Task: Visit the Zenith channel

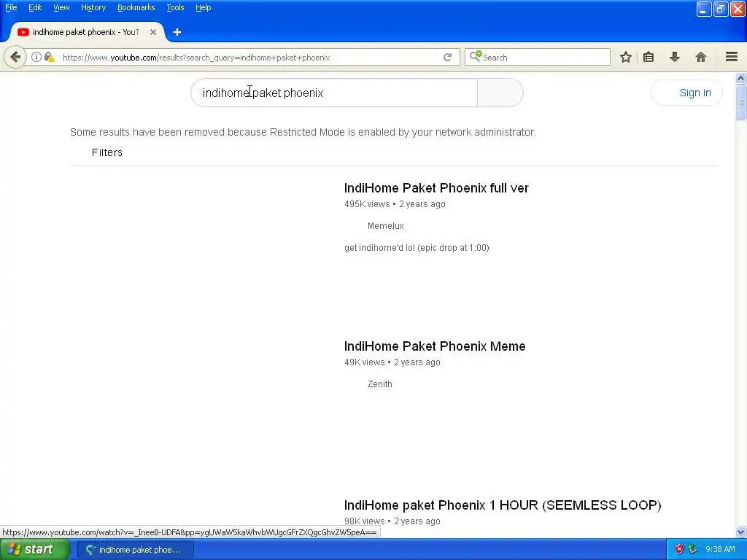Action: pos(379,384)
